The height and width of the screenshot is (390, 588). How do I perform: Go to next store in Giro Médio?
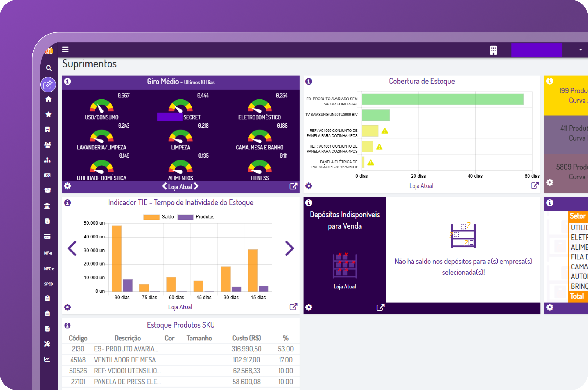pyautogui.click(x=196, y=186)
